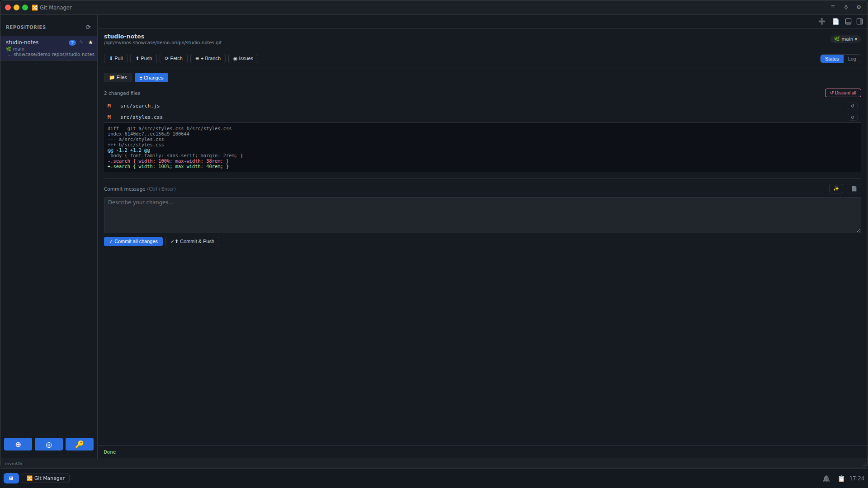
Task: Revert changes to src/search.js
Action: (x=853, y=106)
